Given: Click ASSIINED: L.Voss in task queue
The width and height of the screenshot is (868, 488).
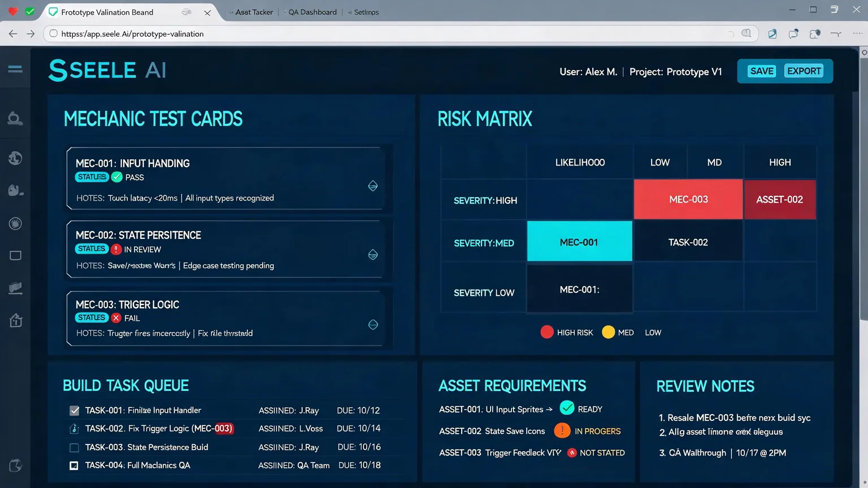Looking at the screenshot, I should point(290,429).
